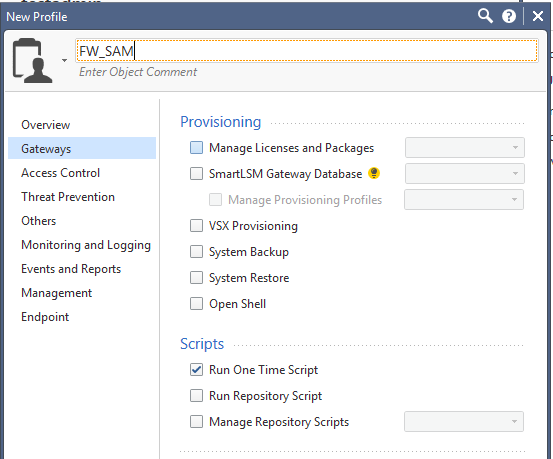This screenshot has height=459, width=553.
Task: Uncheck Run One Time Script
Action: coord(196,370)
